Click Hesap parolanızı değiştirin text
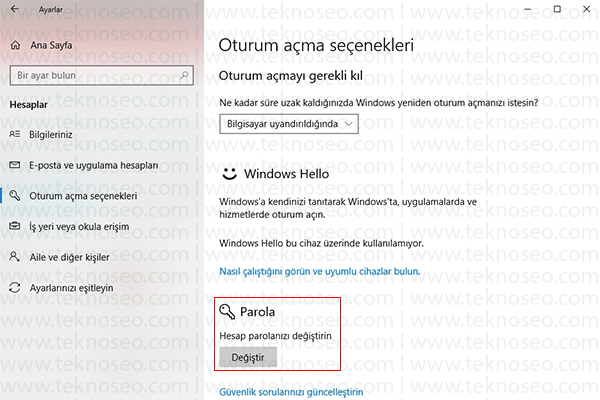 (276, 336)
